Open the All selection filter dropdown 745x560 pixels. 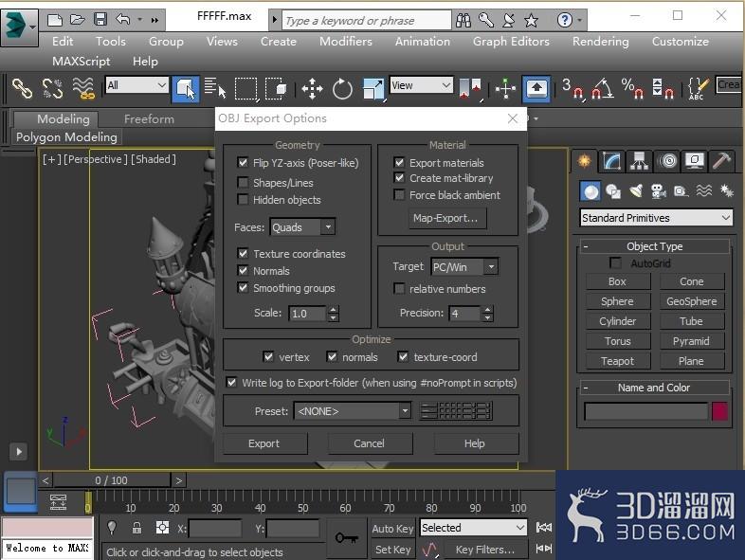point(136,85)
